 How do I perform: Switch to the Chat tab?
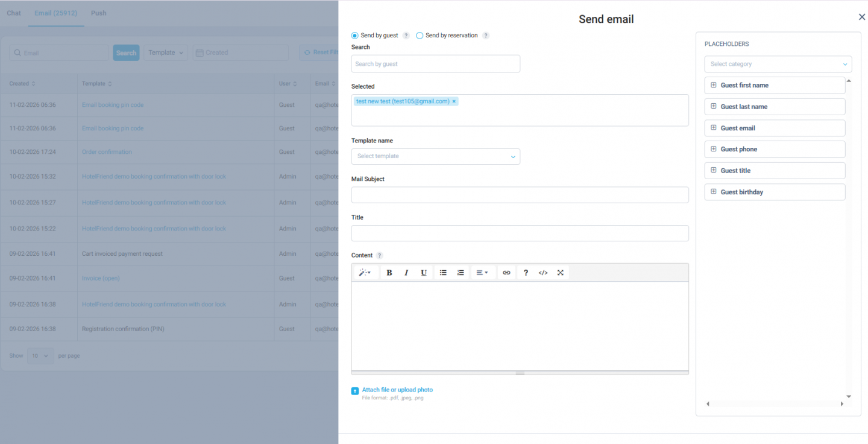(x=13, y=13)
